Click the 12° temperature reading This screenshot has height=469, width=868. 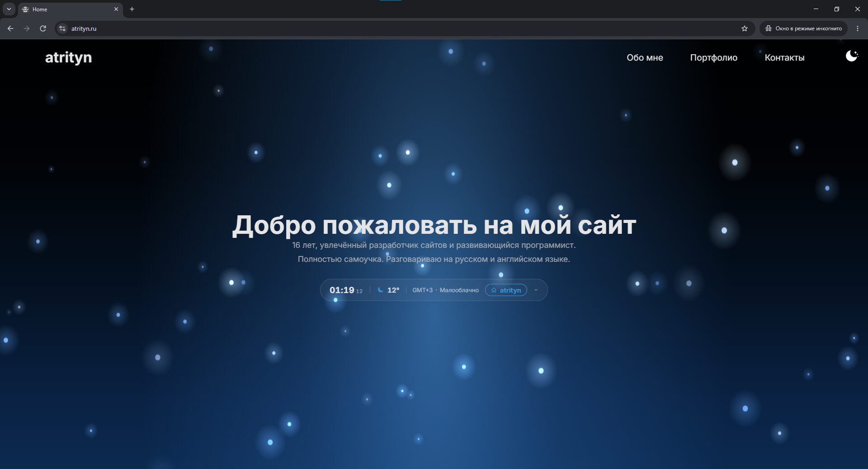[393, 290]
